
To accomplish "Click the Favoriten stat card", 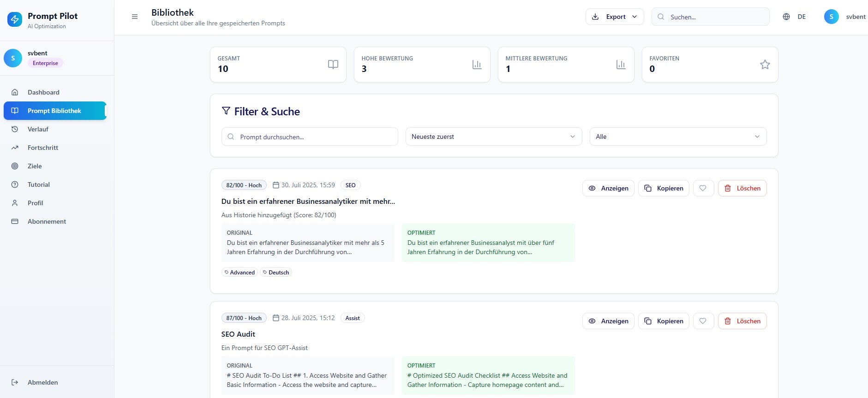I will (710, 65).
